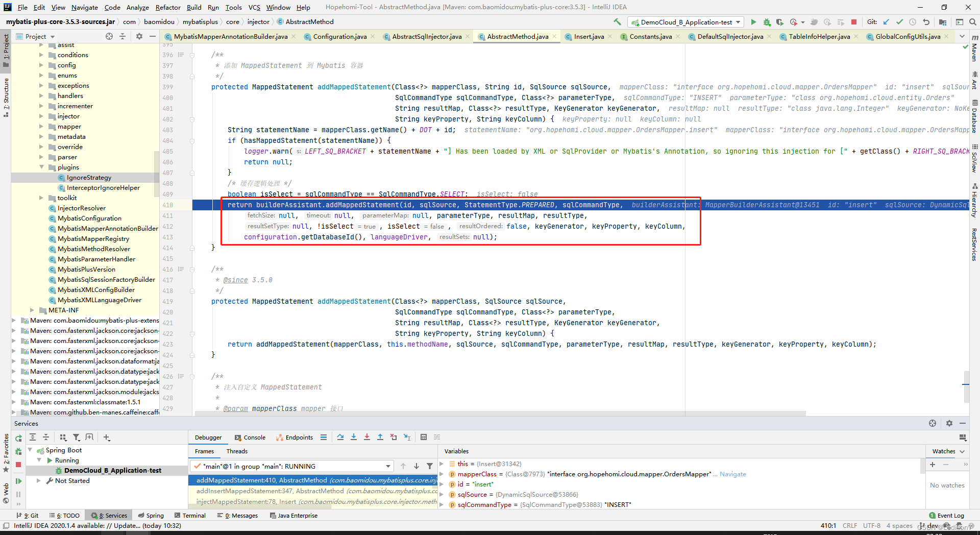Switch to the Console tab
980x535 pixels.
[x=250, y=437]
